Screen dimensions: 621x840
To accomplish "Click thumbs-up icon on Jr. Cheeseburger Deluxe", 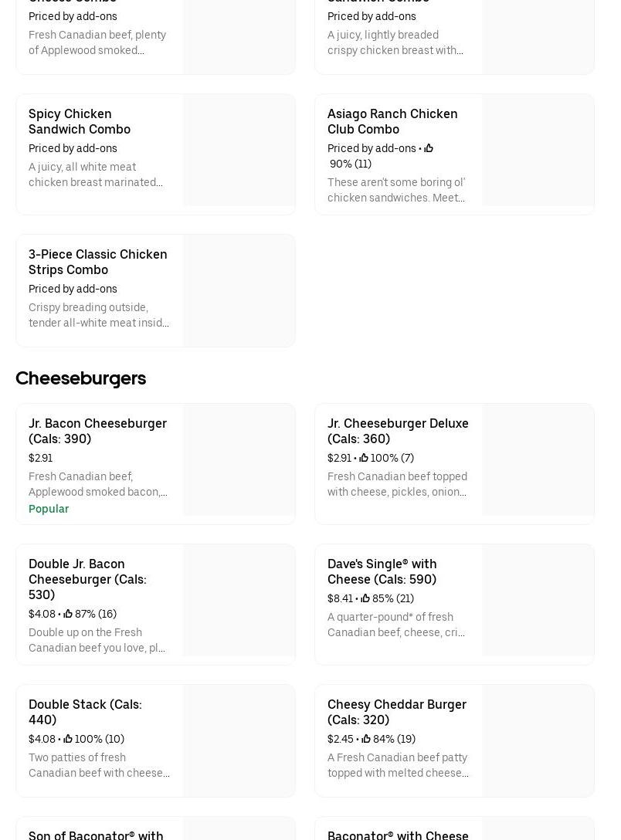I will coord(364,458).
